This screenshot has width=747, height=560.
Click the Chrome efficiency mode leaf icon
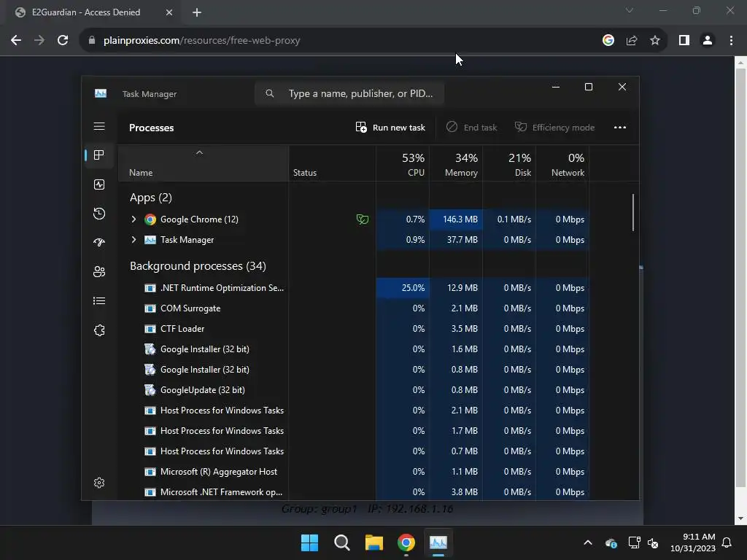[363, 219]
